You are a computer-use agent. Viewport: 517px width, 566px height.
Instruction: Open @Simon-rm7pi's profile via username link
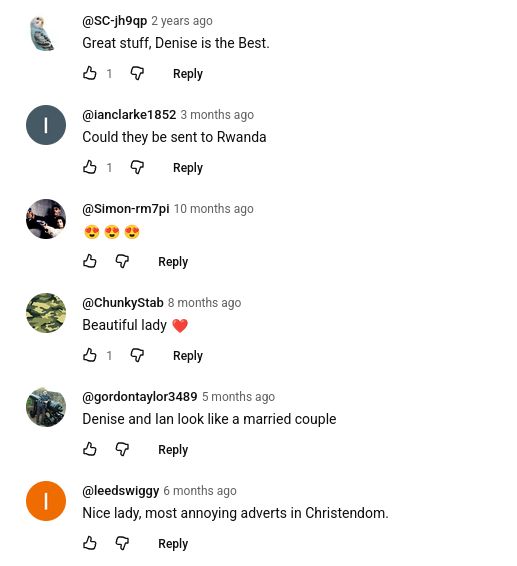click(x=126, y=209)
